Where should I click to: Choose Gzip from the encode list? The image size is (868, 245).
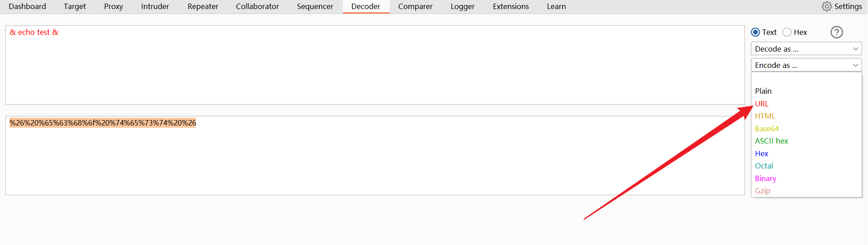[763, 191]
